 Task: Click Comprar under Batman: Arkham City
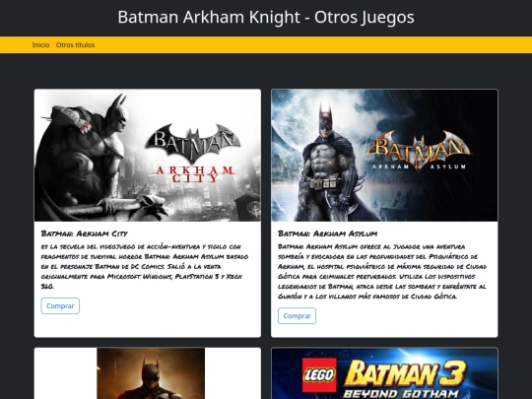60,305
